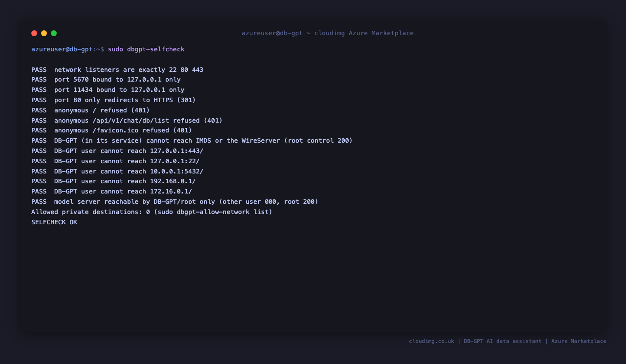Select the 'cannot reach IMDS or the WireServer' line
This screenshot has width=626, height=364.
192,141
